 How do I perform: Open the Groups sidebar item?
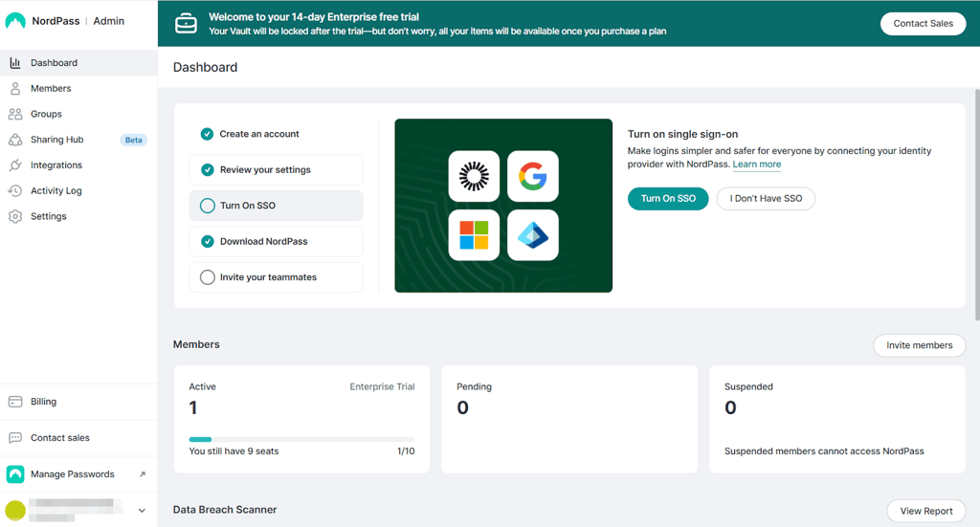[x=78, y=114]
